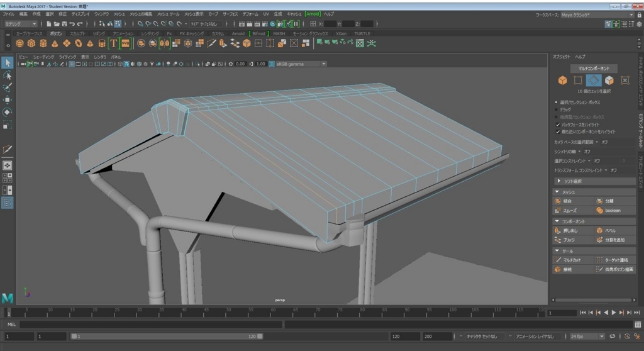Open the sRGB gamma view transform dropdown
The width and height of the screenshot is (644, 351).
301,64
